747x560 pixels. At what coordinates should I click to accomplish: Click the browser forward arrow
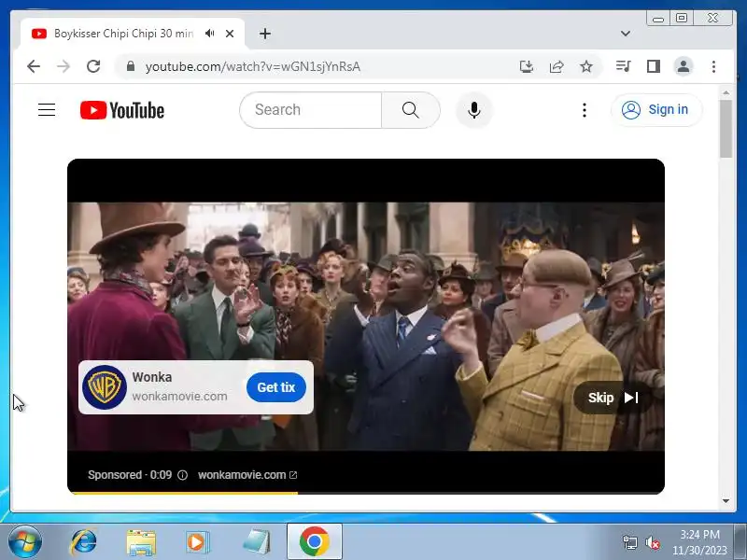tap(63, 66)
